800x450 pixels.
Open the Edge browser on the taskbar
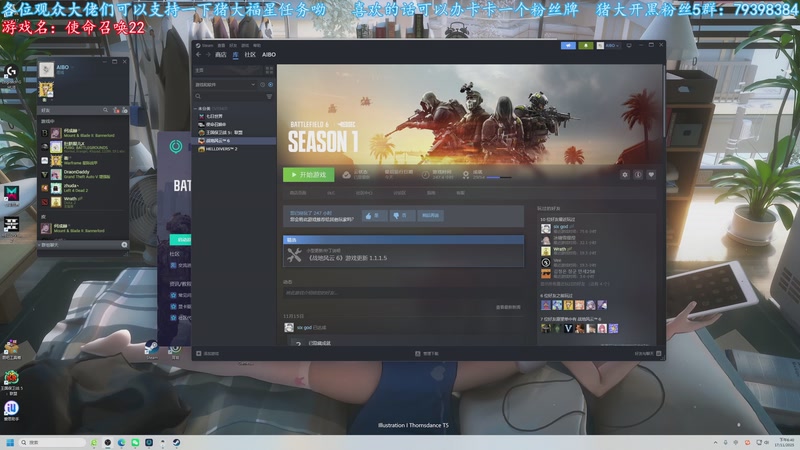tap(121, 442)
